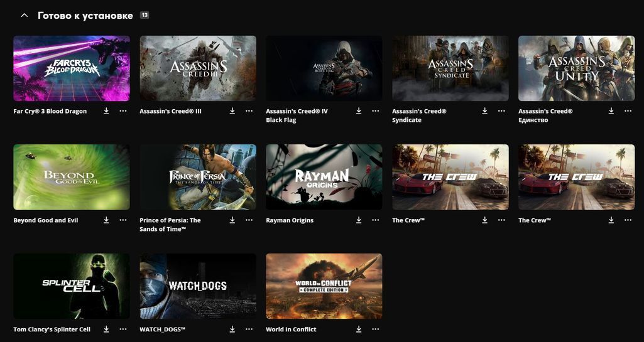Select the Splinter Cell cover image

pos(72,286)
